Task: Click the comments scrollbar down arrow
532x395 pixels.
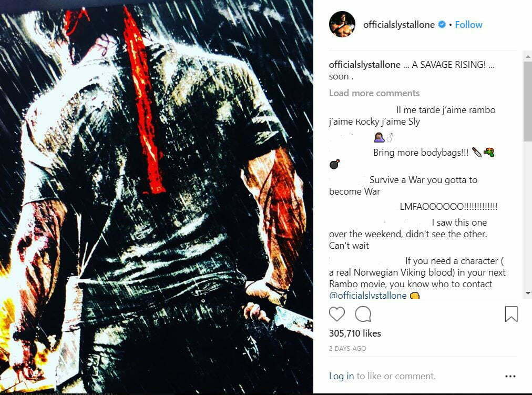Action: point(528,293)
